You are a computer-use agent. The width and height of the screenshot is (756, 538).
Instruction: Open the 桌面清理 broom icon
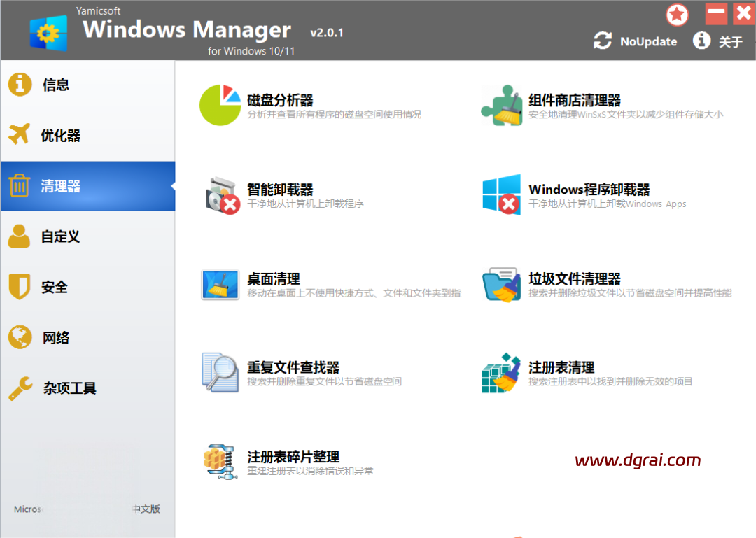click(x=220, y=284)
